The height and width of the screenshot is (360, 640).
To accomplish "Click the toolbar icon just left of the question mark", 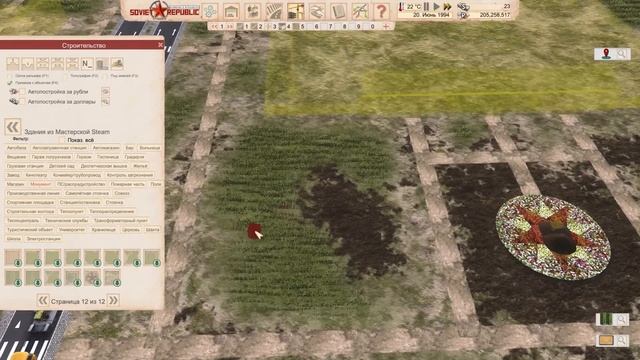I will click(x=360, y=11).
